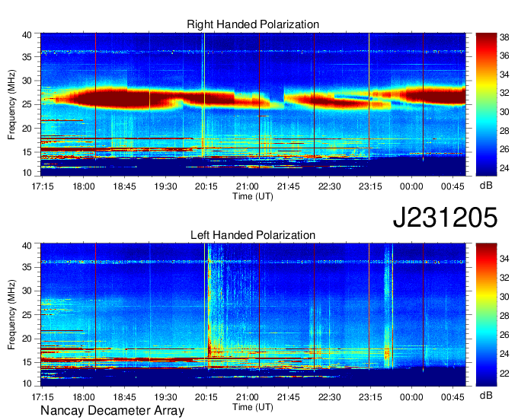
Task: Click the 40 MHz tick on Right Handed plot
Action: coord(27,35)
